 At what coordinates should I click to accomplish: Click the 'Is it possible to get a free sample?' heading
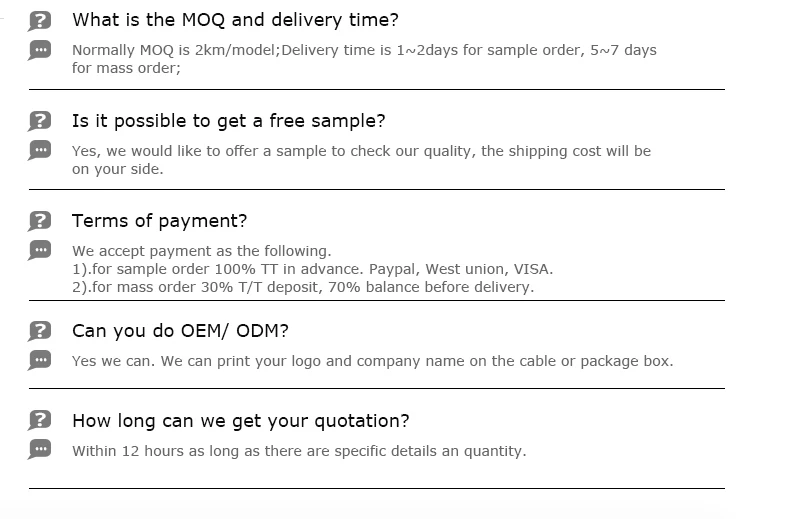click(228, 121)
